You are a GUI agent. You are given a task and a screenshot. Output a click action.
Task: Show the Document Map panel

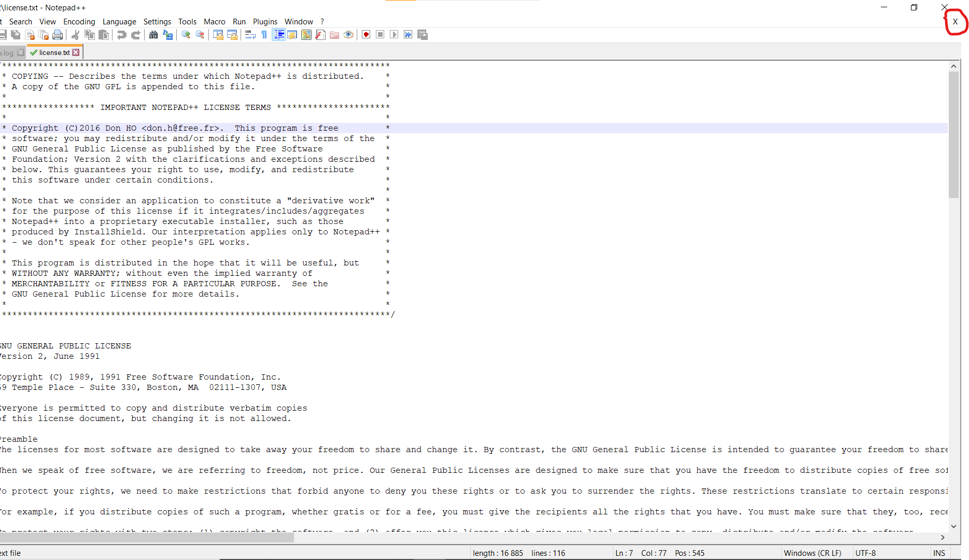click(x=306, y=35)
